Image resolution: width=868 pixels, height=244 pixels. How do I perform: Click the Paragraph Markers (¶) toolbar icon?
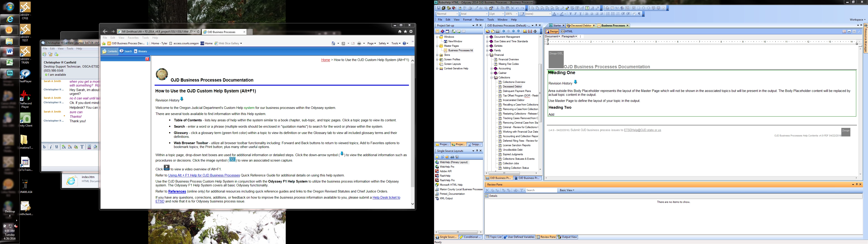[x=639, y=14]
